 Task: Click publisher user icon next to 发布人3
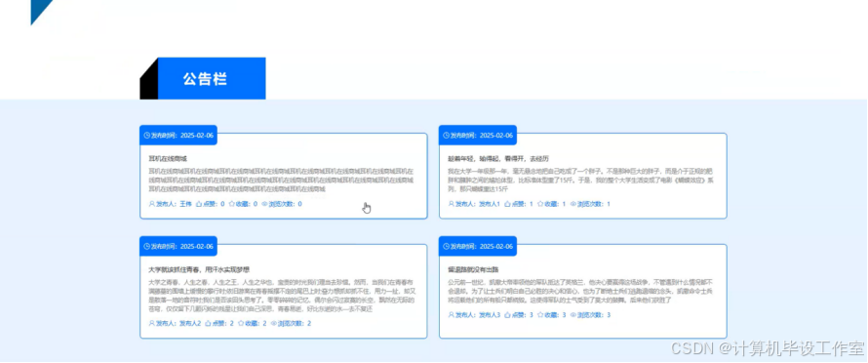point(451,315)
